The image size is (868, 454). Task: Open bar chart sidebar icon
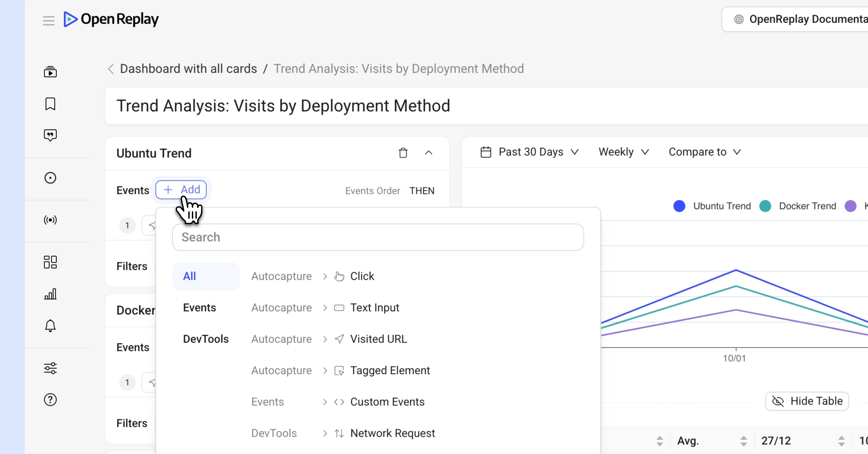50,294
